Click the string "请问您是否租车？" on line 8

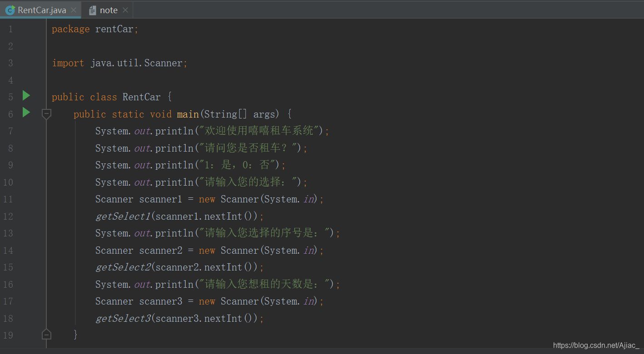pos(248,148)
